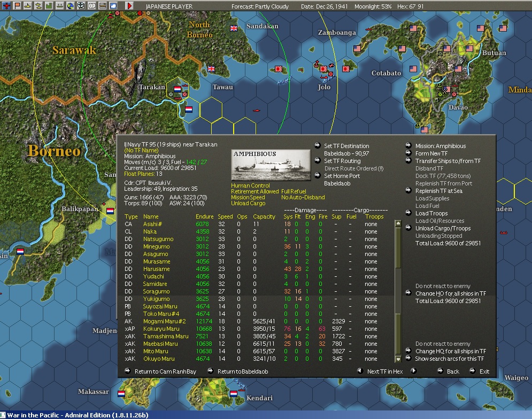Open ship Asahi# details

[152, 224]
